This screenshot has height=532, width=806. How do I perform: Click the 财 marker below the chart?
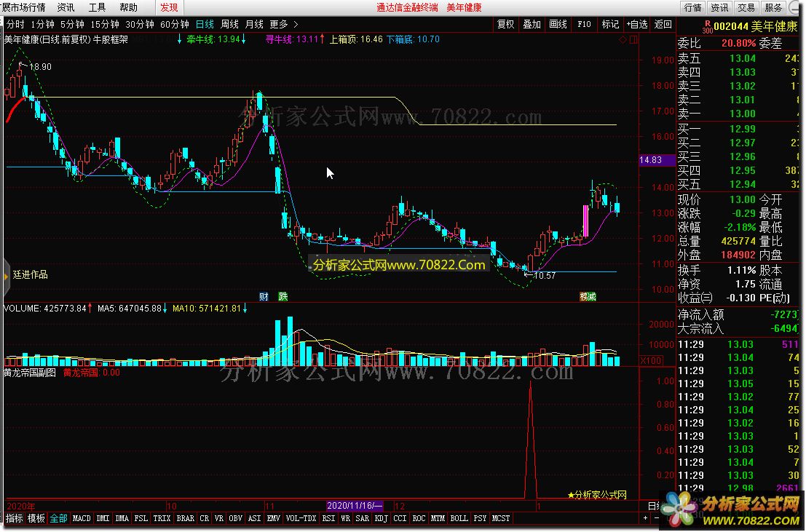(x=264, y=297)
